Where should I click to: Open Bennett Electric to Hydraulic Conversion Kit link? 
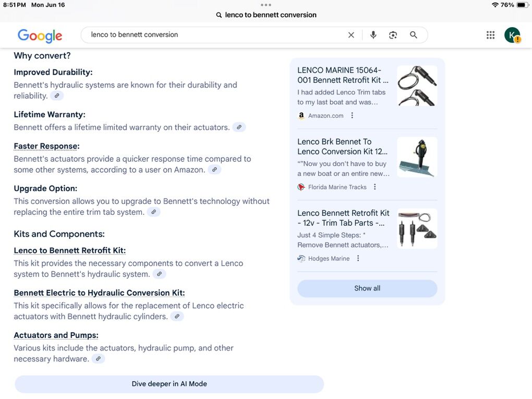[x=99, y=293]
